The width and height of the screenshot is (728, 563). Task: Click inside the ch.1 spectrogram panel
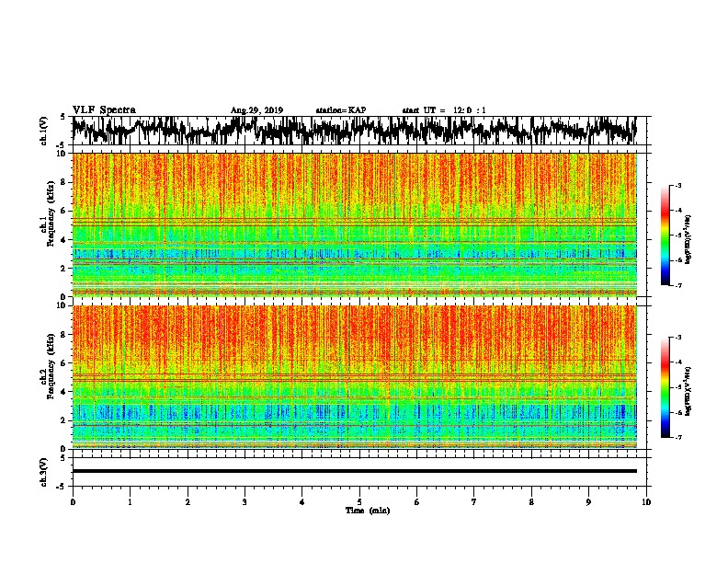click(x=354, y=224)
